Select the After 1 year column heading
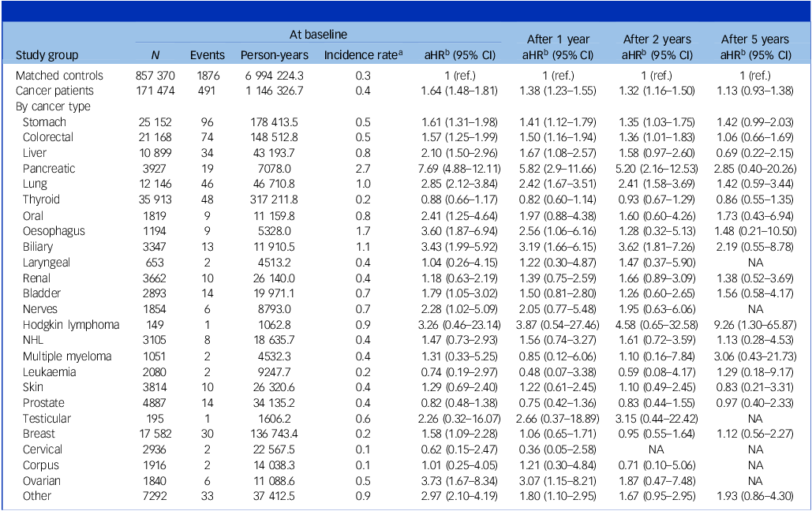 (x=563, y=39)
